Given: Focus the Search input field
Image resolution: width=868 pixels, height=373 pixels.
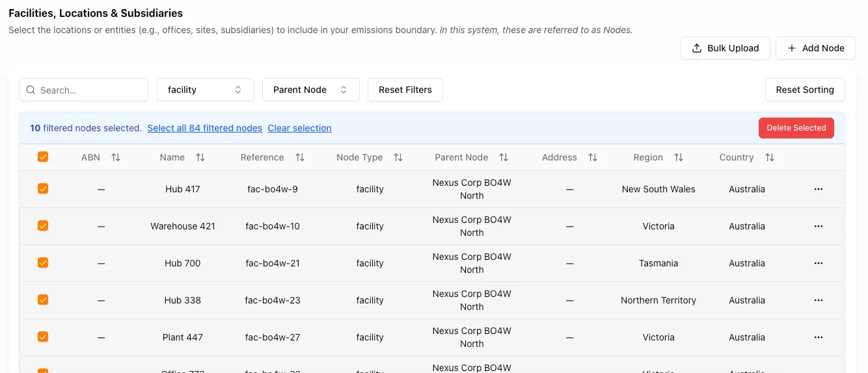Looking at the screenshot, I should coord(84,90).
